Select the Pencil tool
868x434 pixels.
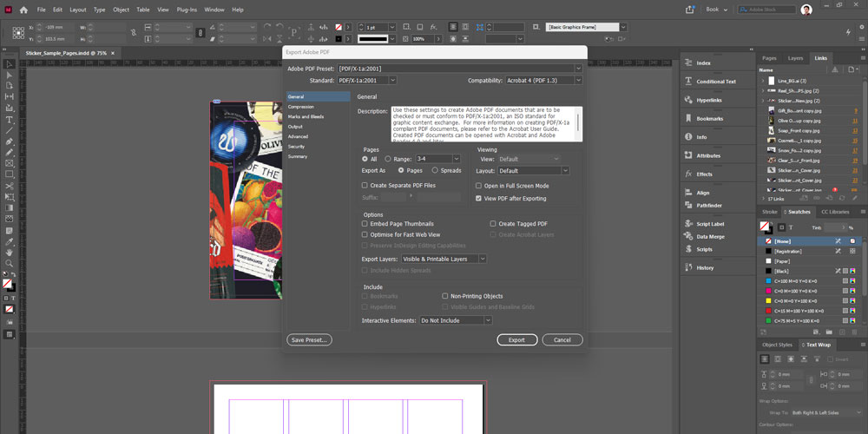(10, 152)
